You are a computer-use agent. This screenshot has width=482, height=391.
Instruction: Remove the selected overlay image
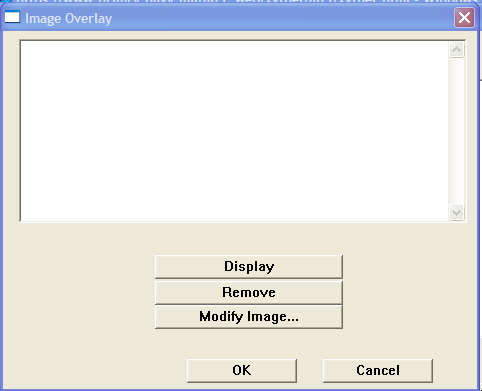(x=249, y=292)
